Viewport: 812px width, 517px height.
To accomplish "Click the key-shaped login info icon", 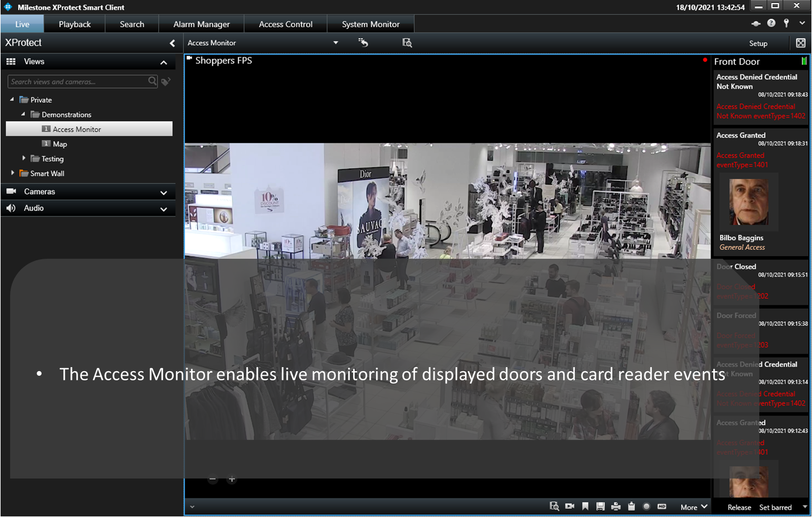I will point(786,23).
